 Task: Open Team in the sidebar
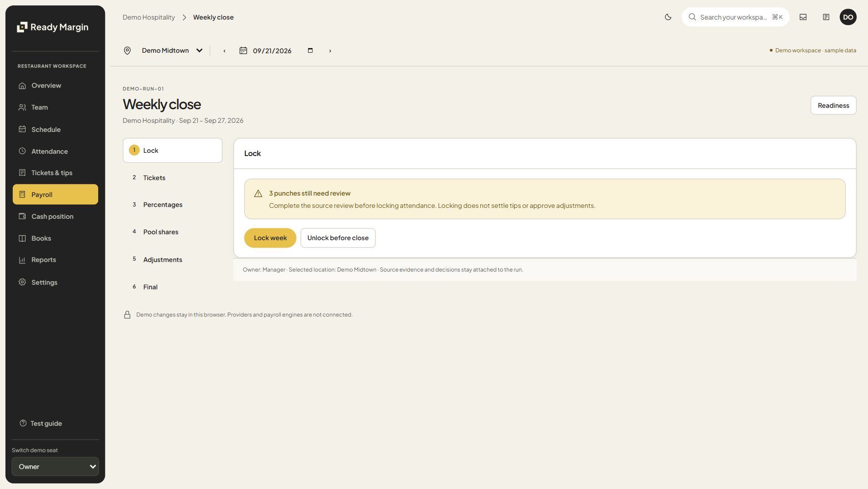point(55,107)
